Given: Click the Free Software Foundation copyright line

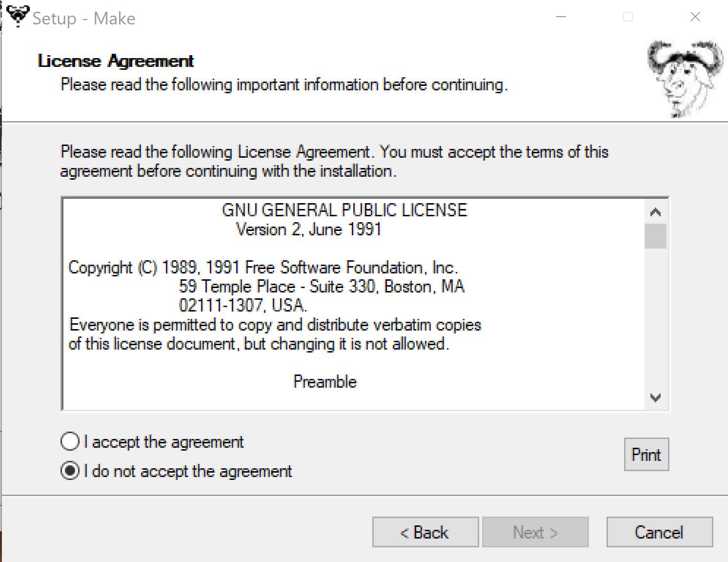Looking at the screenshot, I should (x=263, y=268).
